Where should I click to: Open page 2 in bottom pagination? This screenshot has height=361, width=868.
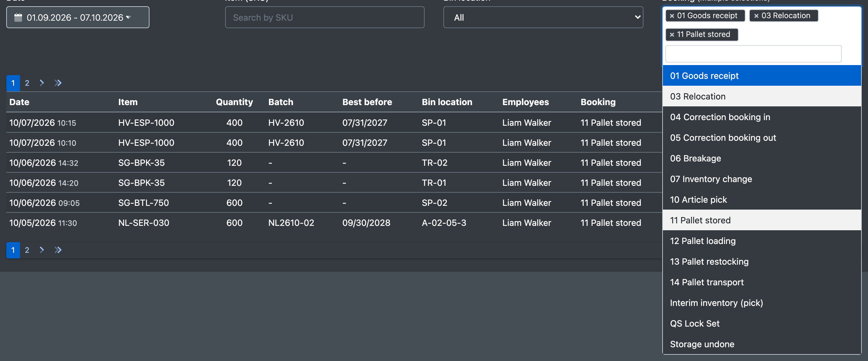[27, 250]
